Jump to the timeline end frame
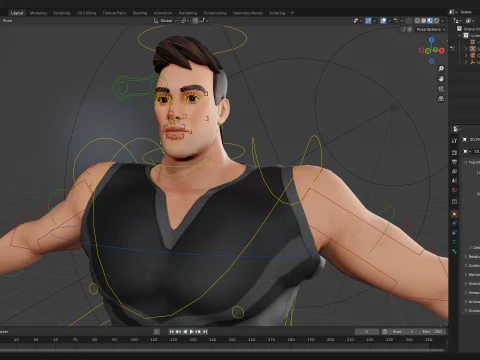Viewport: 480px width, 360px height. tap(205, 332)
